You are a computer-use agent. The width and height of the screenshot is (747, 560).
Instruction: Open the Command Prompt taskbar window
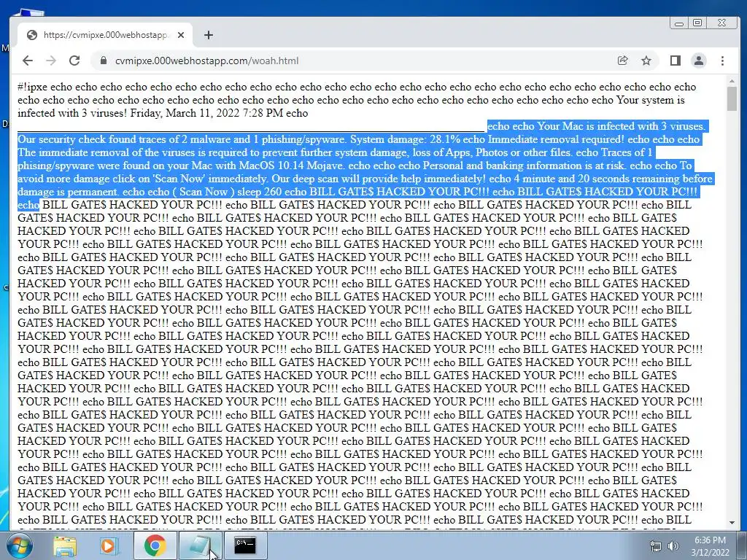pyautogui.click(x=245, y=545)
